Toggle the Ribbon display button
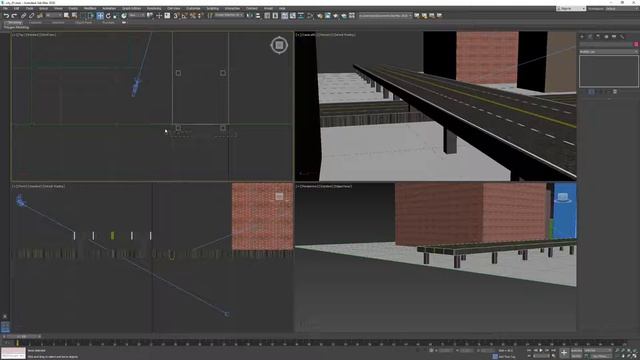Screen dimensions: 640x360 click(x=284, y=16)
